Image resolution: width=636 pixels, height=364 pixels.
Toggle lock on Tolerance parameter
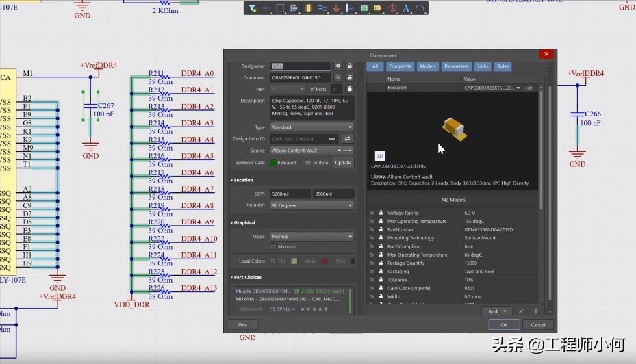pyautogui.click(x=381, y=280)
